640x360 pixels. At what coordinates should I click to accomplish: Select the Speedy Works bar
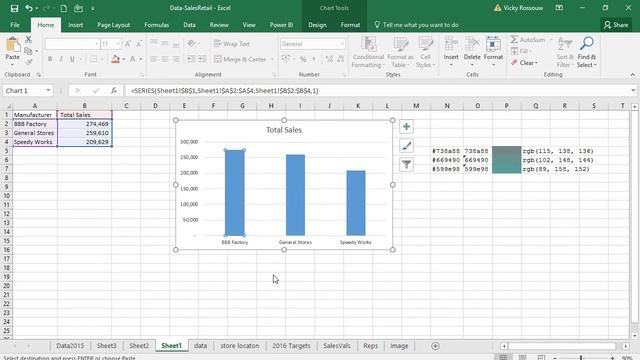point(356,203)
